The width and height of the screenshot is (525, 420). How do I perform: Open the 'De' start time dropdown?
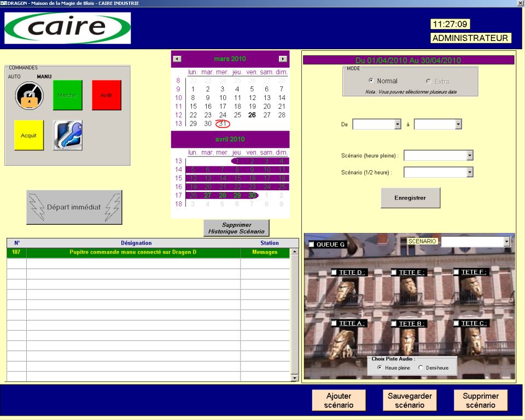coord(398,125)
